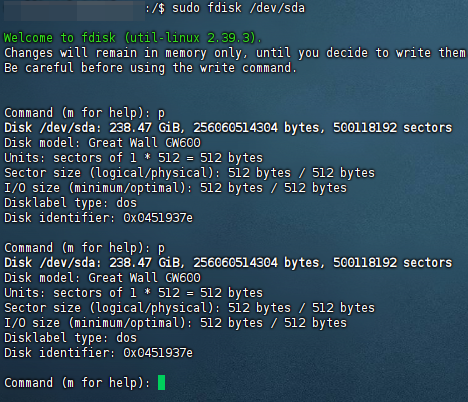Click the first 'Disk identifier: 0x0451937e' line
This screenshot has height=402, width=468.
98,218
